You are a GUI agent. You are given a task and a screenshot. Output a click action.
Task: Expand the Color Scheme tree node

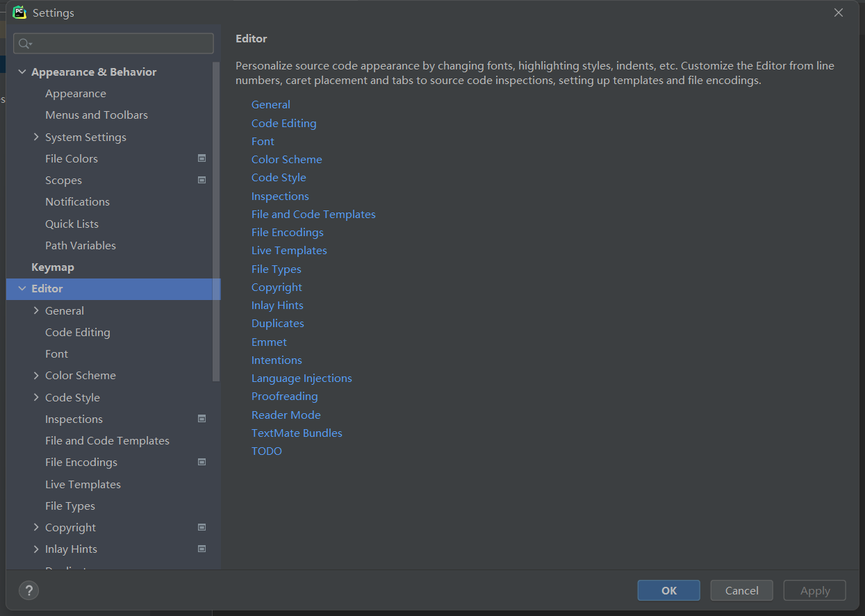[36, 376]
